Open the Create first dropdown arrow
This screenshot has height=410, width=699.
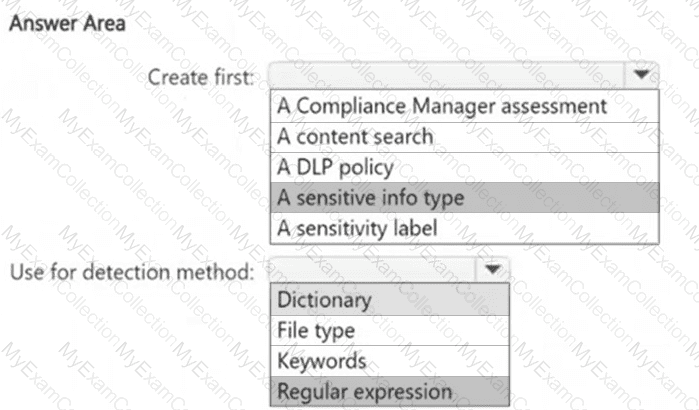pos(640,75)
